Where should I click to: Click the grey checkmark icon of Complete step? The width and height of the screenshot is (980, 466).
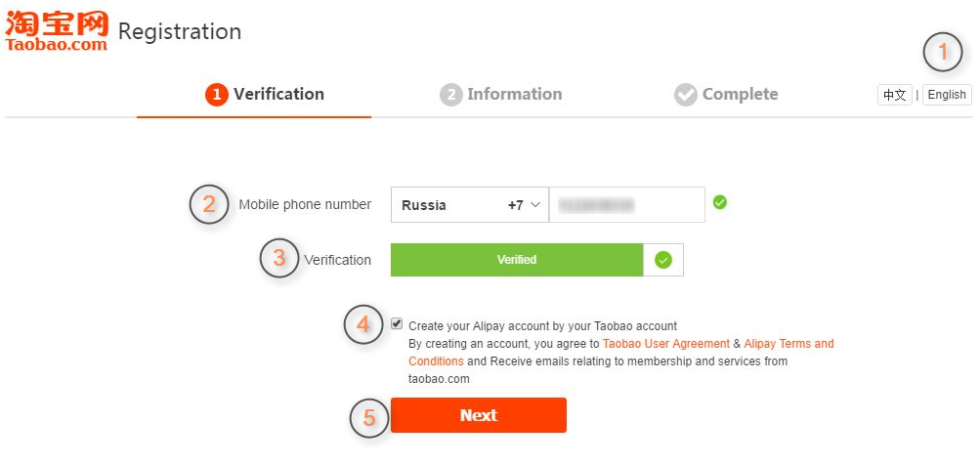pos(686,95)
